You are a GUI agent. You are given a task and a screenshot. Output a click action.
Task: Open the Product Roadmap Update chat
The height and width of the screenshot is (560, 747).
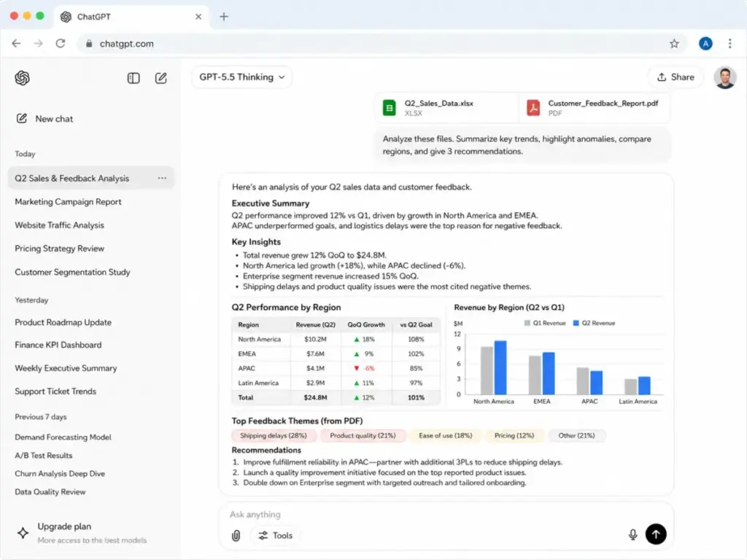click(x=63, y=322)
